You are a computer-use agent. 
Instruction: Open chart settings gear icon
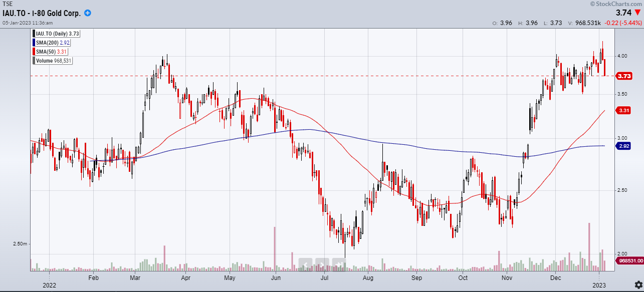637,284
